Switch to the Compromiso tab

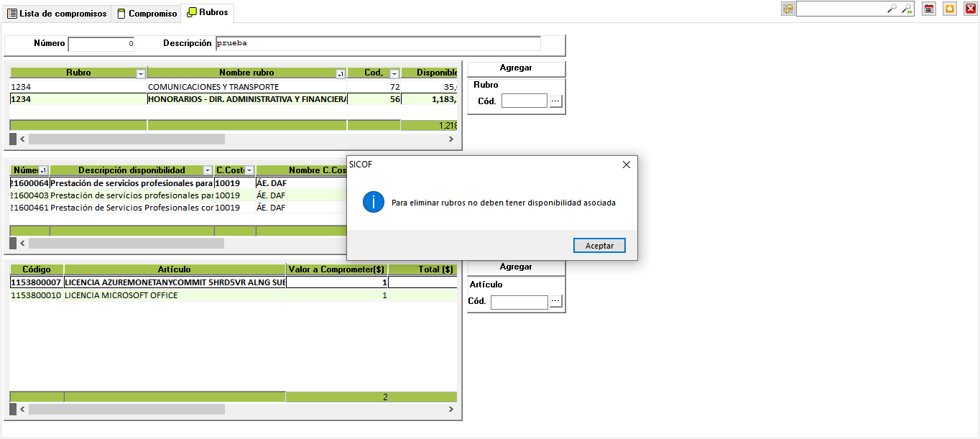(x=147, y=14)
